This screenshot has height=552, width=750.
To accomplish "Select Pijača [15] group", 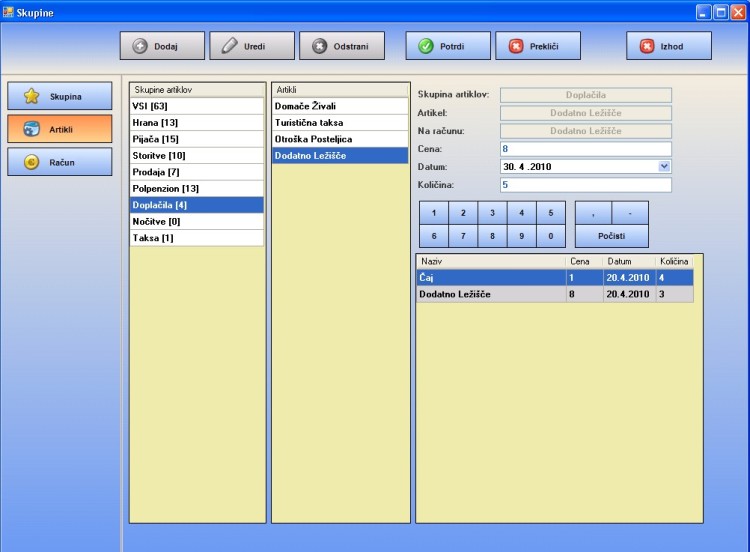I will [197, 139].
